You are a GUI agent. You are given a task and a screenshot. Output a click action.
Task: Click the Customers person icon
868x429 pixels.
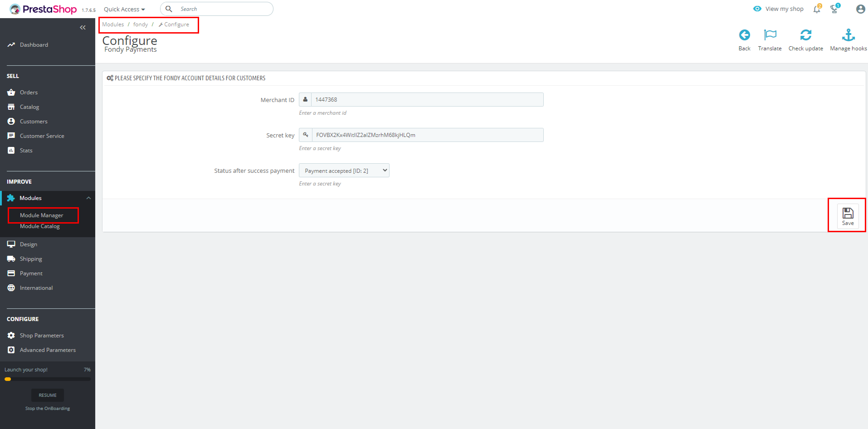[11, 121]
